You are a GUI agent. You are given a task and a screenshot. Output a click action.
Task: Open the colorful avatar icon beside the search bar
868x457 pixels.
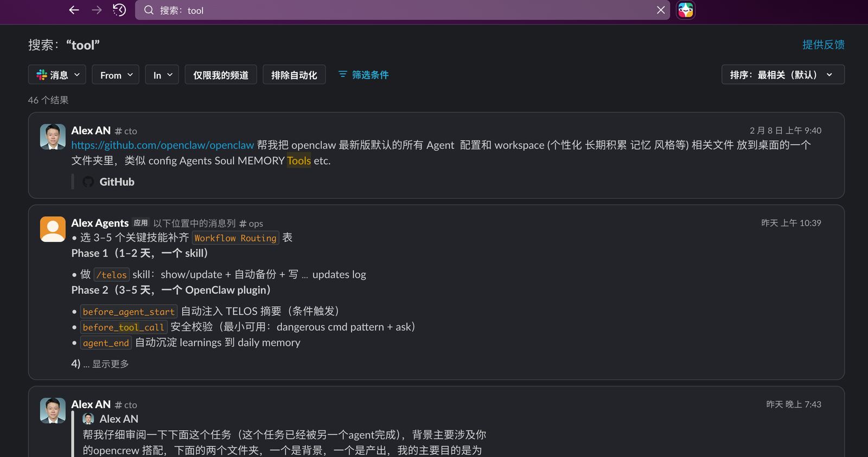(686, 10)
